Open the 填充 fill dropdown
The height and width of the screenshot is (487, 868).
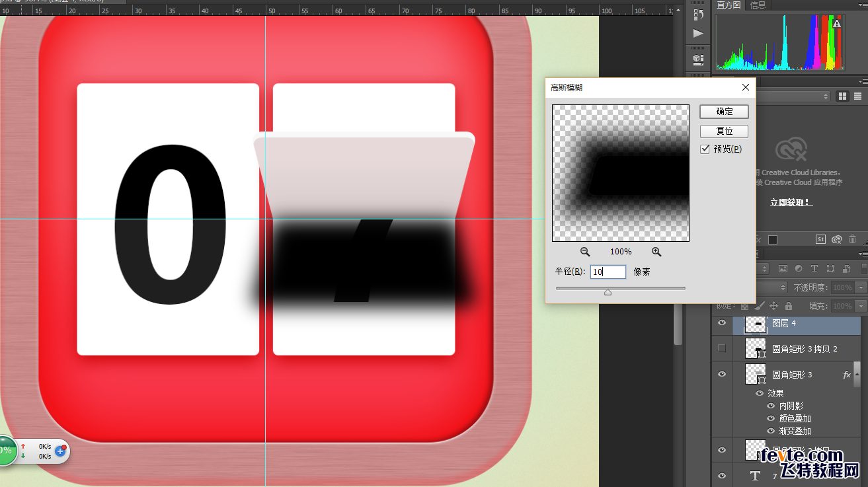tap(861, 306)
